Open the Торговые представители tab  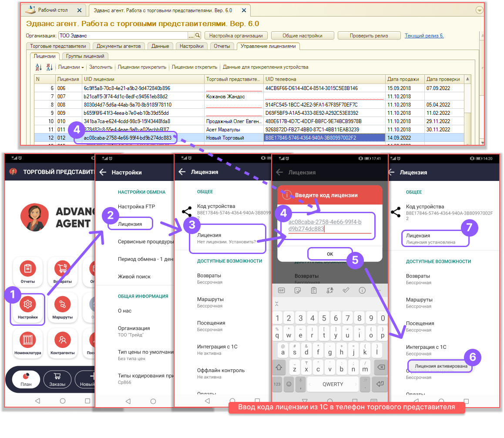pyautogui.click(x=58, y=46)
